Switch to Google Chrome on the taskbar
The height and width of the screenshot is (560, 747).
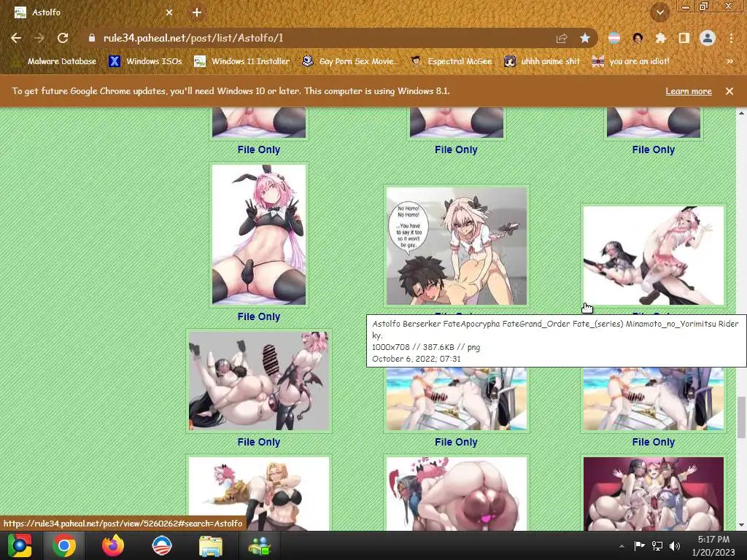(64, 545)
